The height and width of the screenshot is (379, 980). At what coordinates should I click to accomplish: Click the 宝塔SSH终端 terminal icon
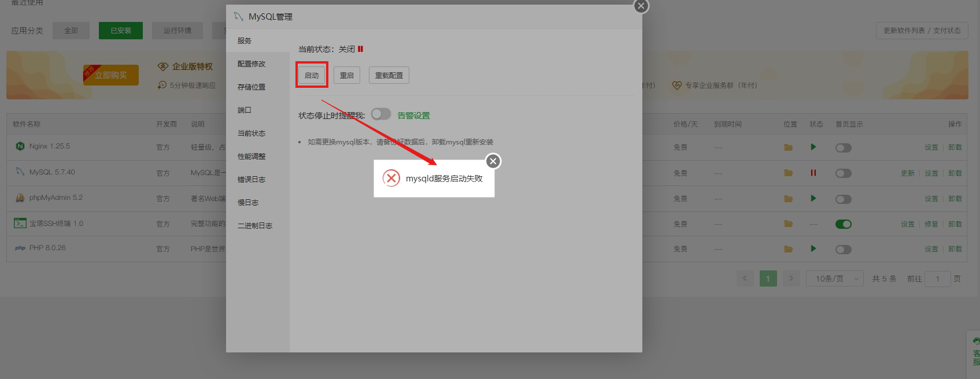click(20, 223)
